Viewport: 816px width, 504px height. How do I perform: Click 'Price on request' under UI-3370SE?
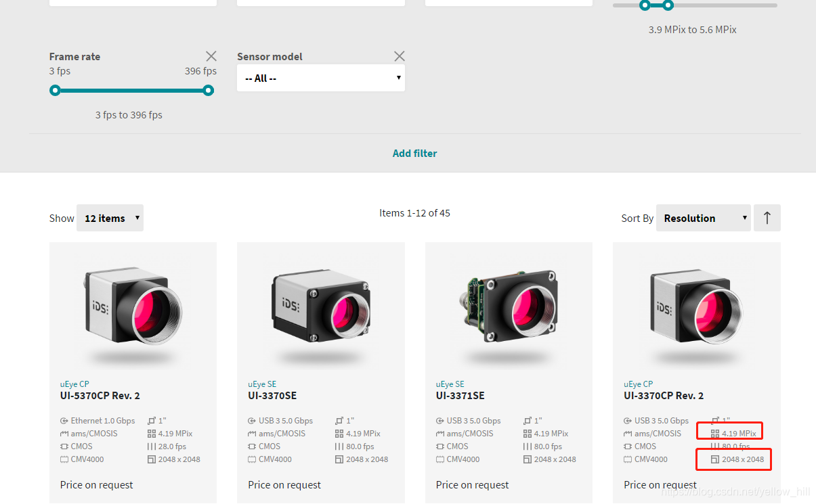pos(284,485)
